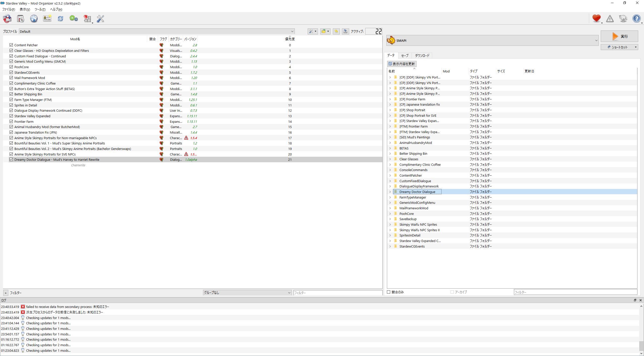Expand the SMAPI executable dropdown
Image resolution: width=644 pixels, height=356 pixels.
pos(492,41)
